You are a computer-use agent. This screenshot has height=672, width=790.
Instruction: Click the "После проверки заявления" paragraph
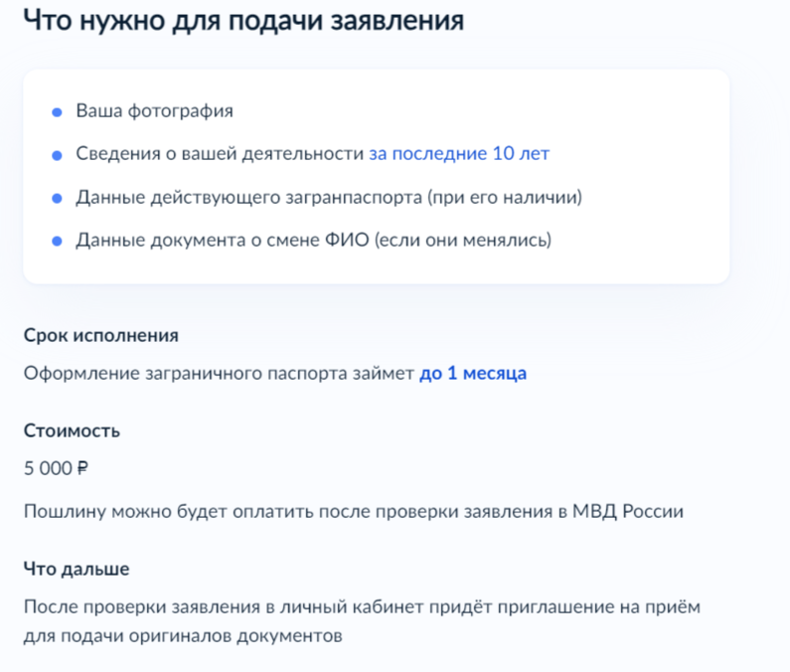pos(362,621)
